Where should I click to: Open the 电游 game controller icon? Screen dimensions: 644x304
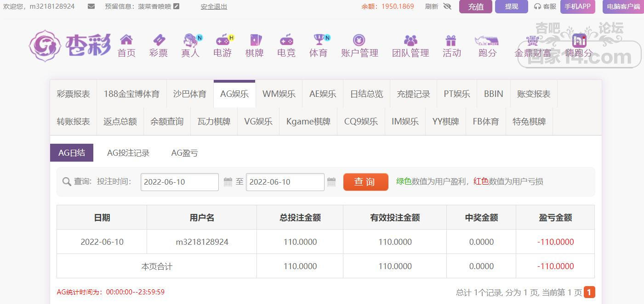223,40
